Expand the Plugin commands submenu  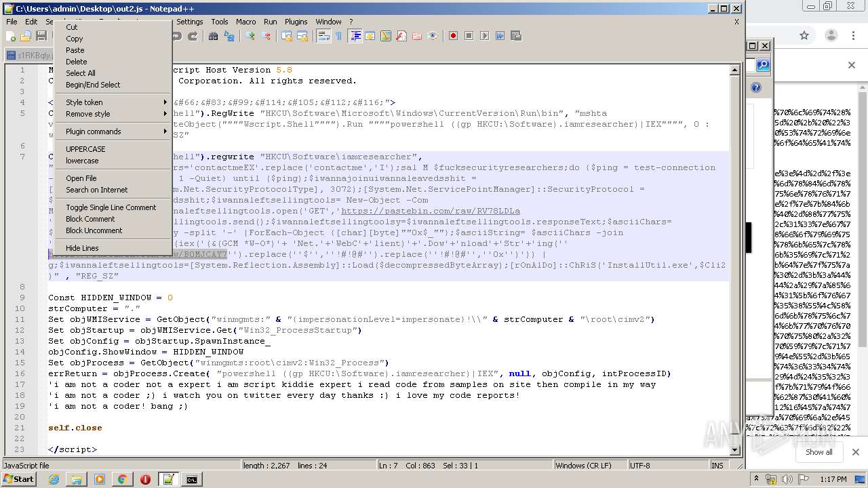(x=113, y=131)
